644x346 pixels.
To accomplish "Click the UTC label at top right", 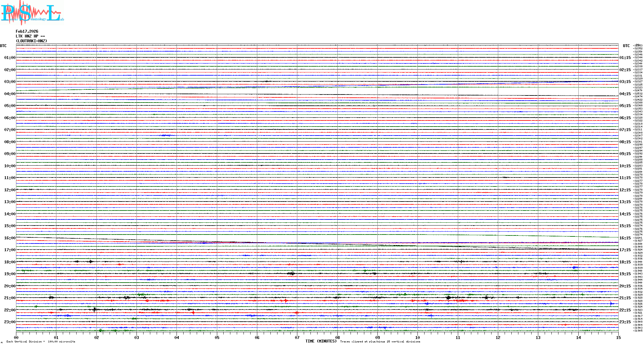I will pyautogui.click(x=626, y=46).
